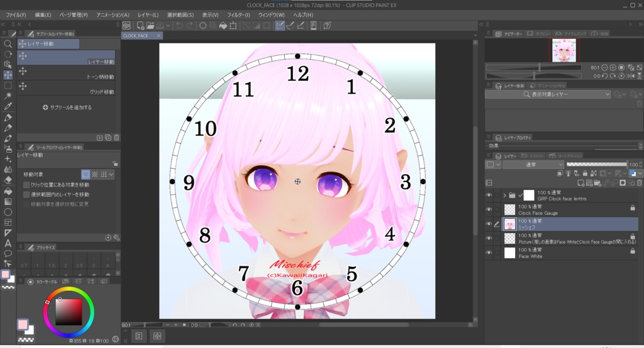
Task: Select the トーン柄移動 sub tool
Action: point(66,72)
